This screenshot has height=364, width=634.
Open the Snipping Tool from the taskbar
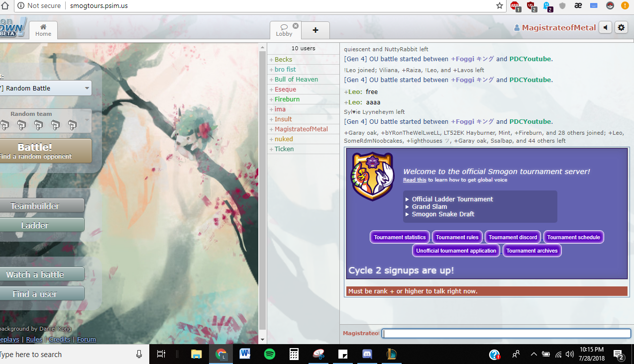[x=318, y=354]
